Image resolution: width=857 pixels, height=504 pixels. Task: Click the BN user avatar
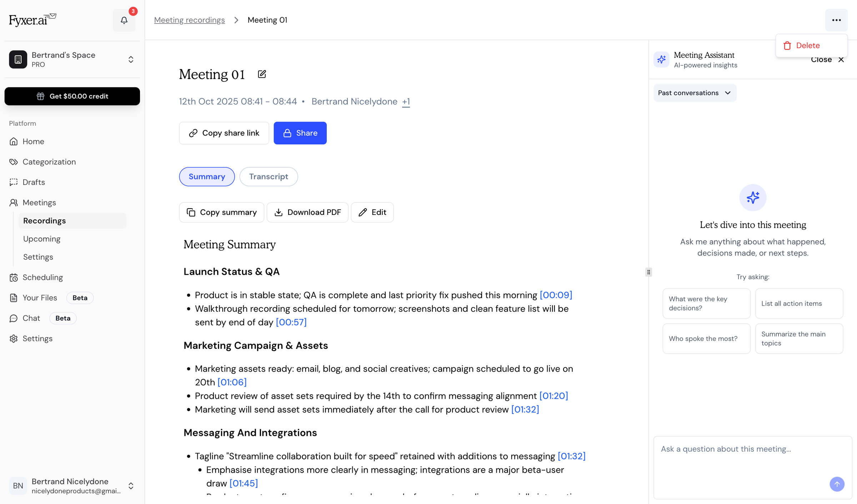tap(18, 485)
